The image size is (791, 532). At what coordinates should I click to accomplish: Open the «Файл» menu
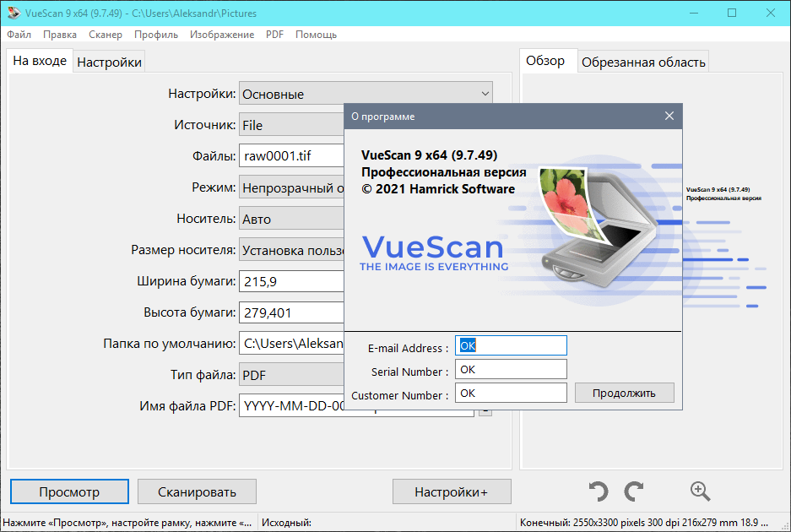click(19, 35)
